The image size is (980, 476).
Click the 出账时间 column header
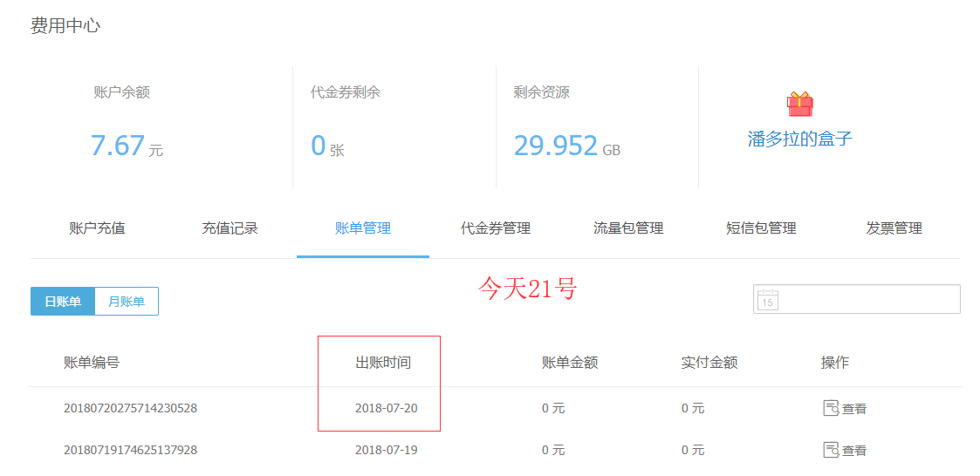[382, 363]
